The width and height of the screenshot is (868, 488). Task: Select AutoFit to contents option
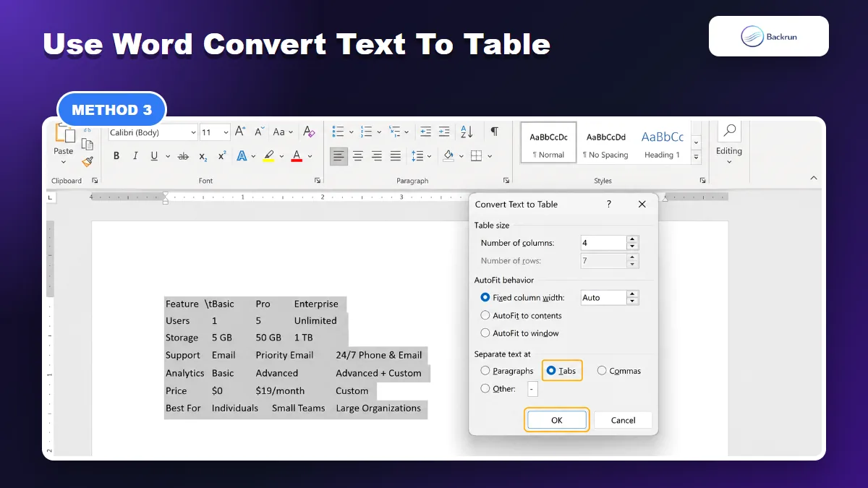521,316
